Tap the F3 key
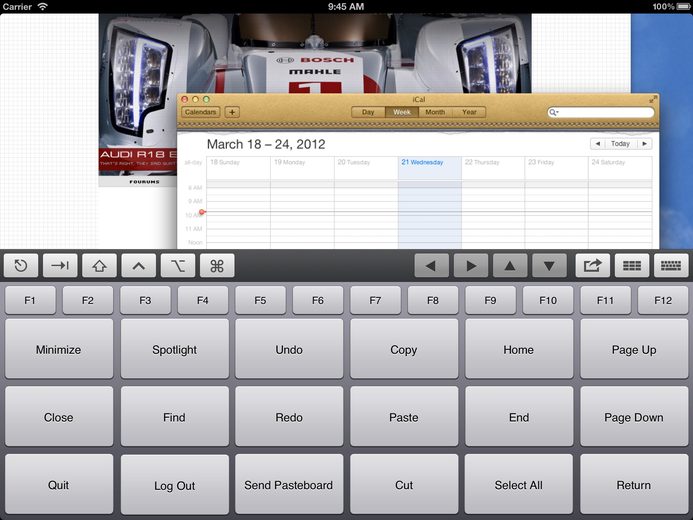 (145, 300)
